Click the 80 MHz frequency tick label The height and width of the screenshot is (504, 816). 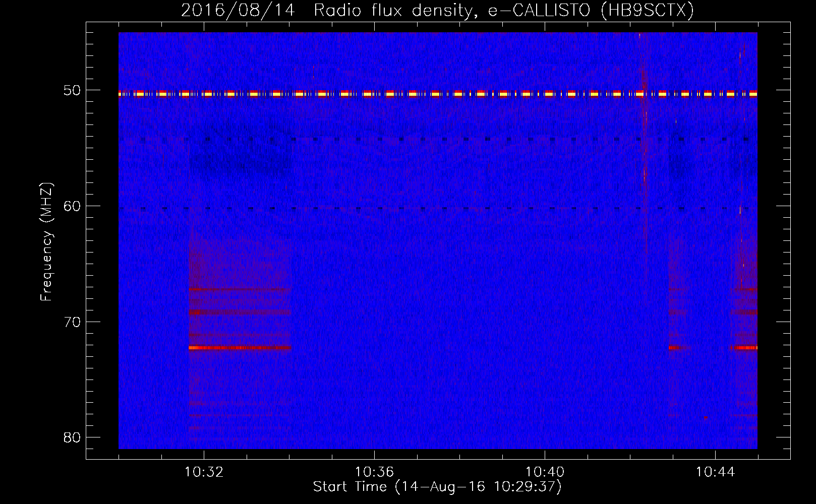[x=72, y=437]
